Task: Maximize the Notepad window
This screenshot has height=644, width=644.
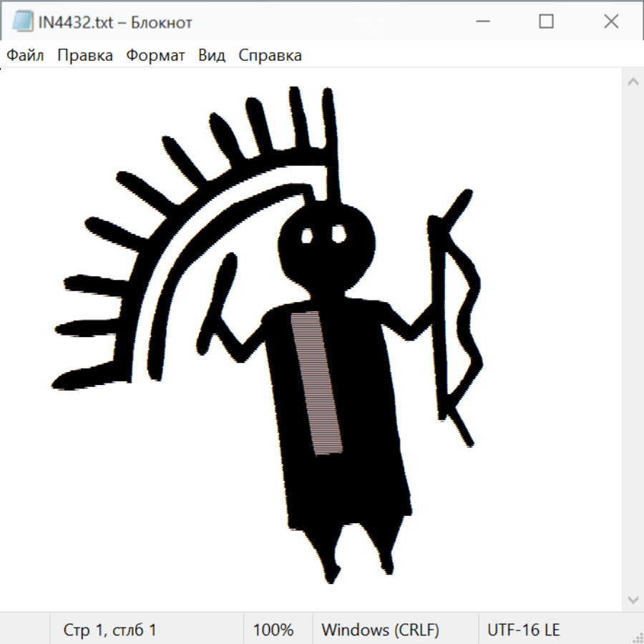Action: tap(546, 22)
